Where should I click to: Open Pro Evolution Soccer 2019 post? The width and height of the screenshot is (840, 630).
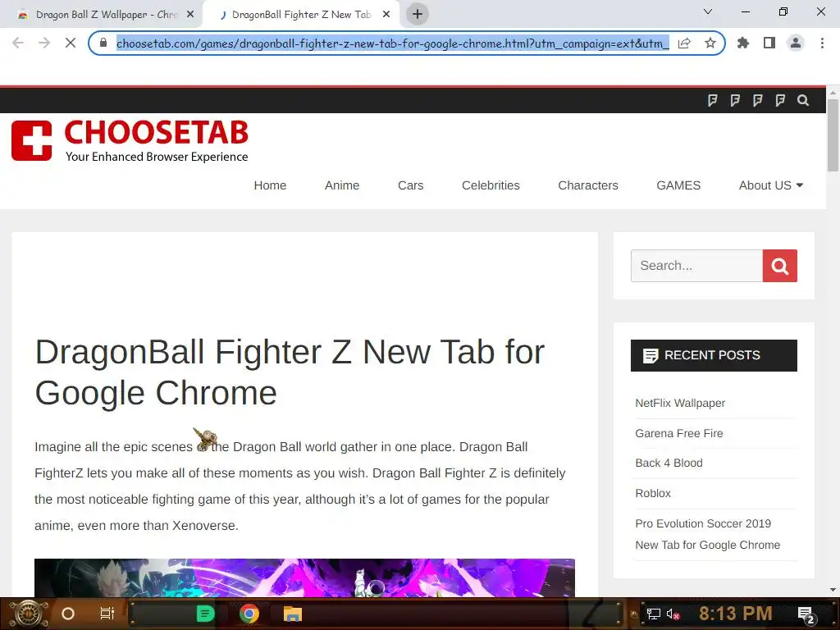(707, 534)
